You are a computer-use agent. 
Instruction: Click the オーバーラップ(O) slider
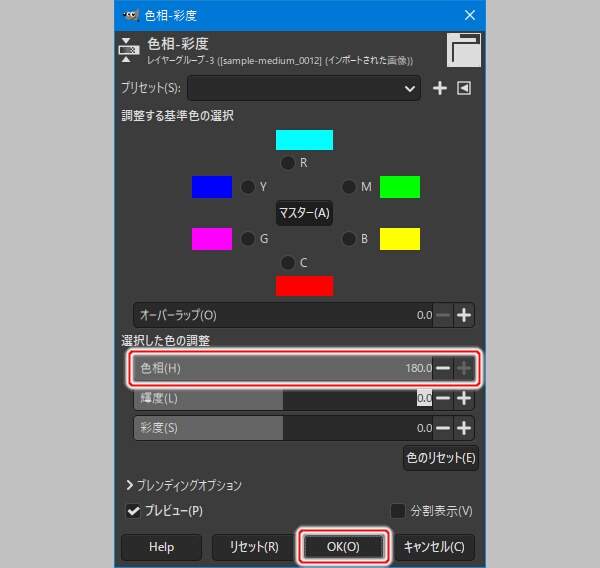(x=283, y=315)
